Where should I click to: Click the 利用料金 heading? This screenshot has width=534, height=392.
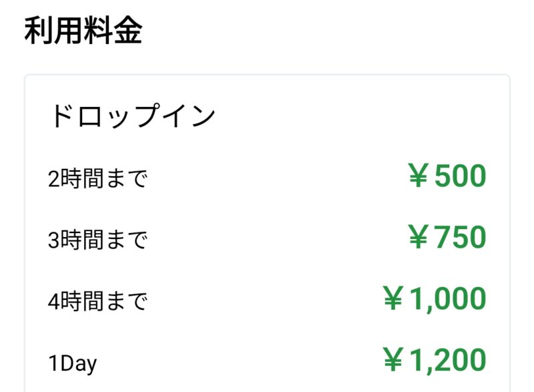pos(83,31)
